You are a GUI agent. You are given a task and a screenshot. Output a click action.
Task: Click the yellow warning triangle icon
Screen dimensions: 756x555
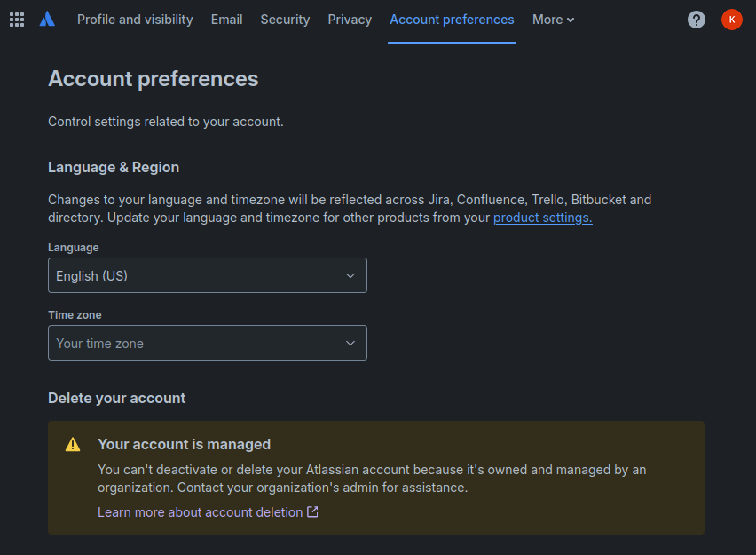pyautogui.click(x=73, y=445)
